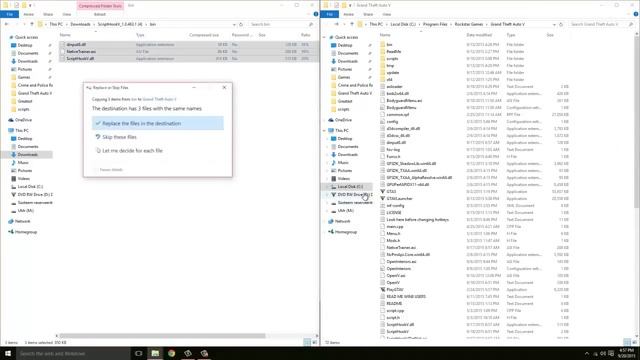Open View tab in Grand Theft Auto V window
The image size is (640, 360).
click(387, 14)
